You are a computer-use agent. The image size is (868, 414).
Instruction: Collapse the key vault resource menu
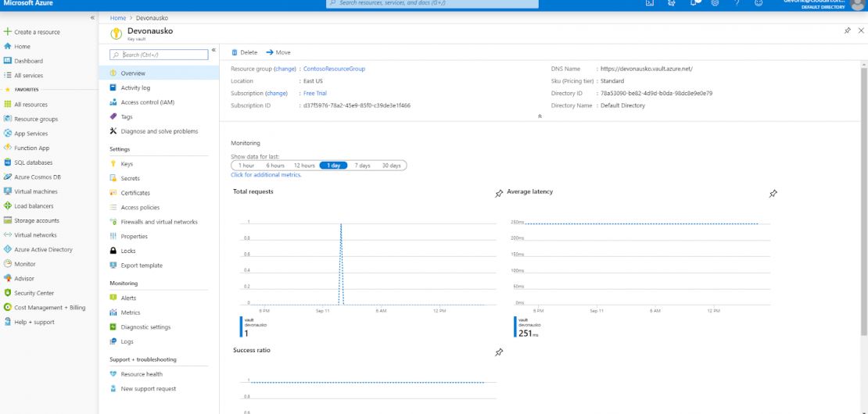213,50
